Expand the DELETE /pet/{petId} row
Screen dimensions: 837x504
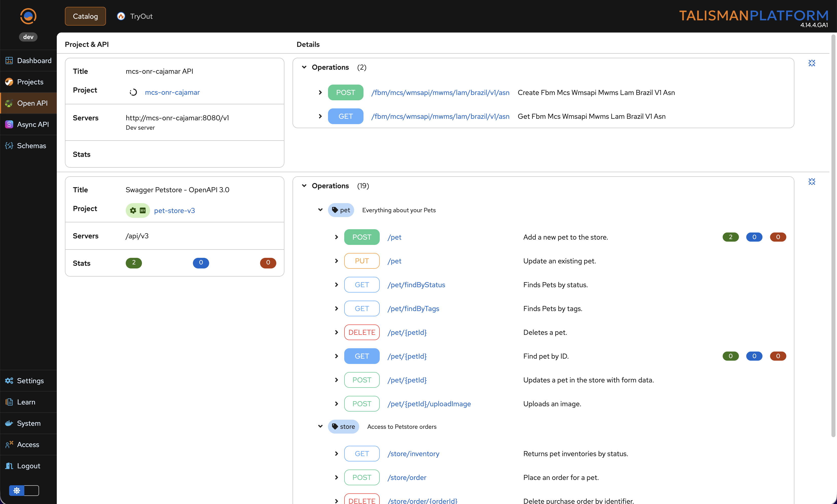point(336,332)
